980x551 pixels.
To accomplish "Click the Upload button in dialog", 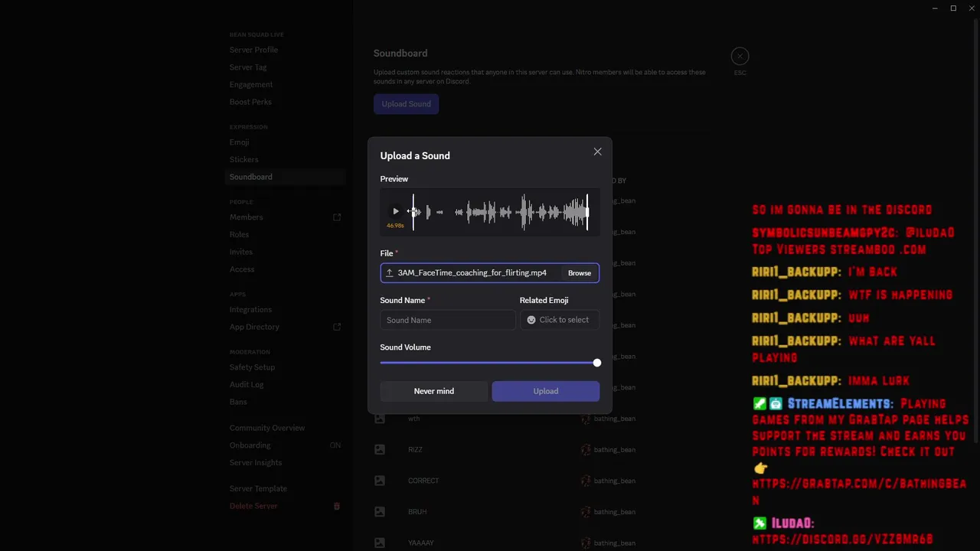I will [x=546, y=391].
